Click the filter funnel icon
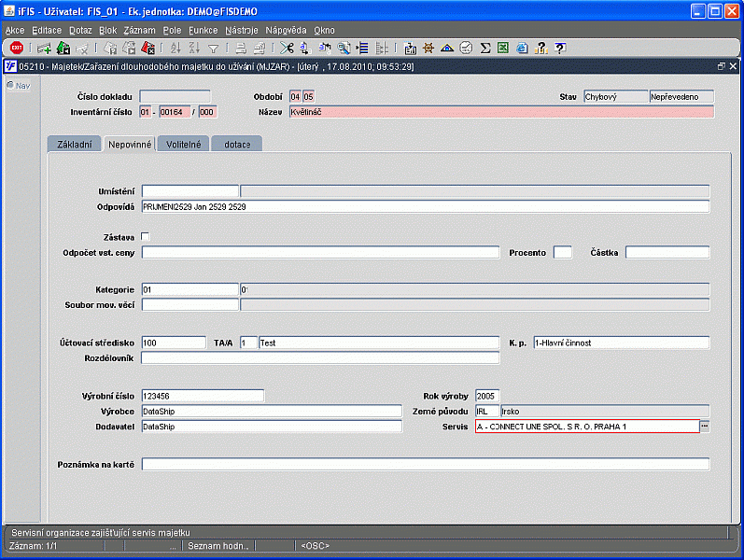 tap(213, 48)
